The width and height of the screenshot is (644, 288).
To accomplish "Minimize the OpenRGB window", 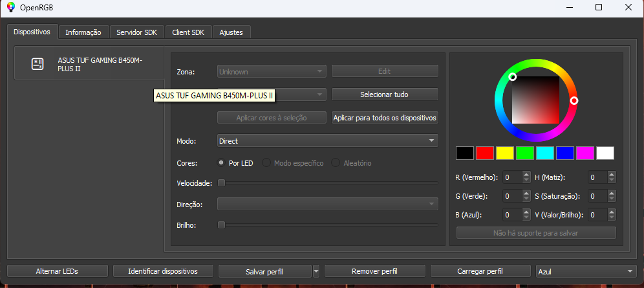I will click(570, 7).
